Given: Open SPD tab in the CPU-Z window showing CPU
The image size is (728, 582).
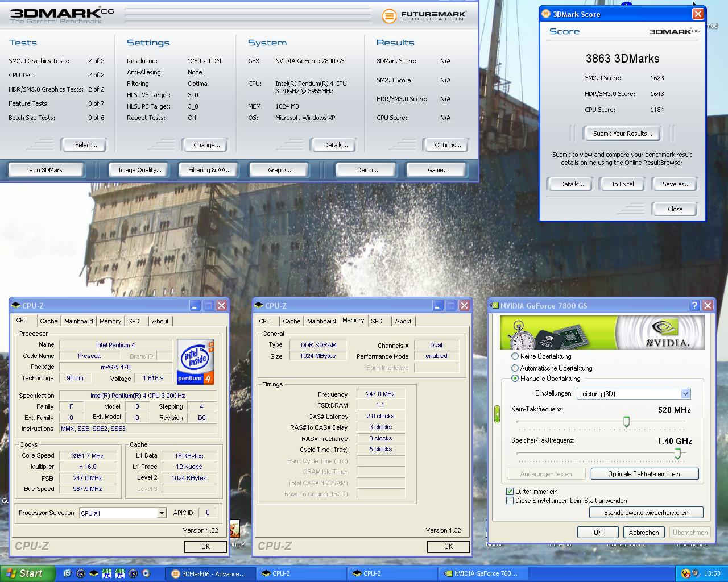Looking at the screenshot, I should coord(134,321).
